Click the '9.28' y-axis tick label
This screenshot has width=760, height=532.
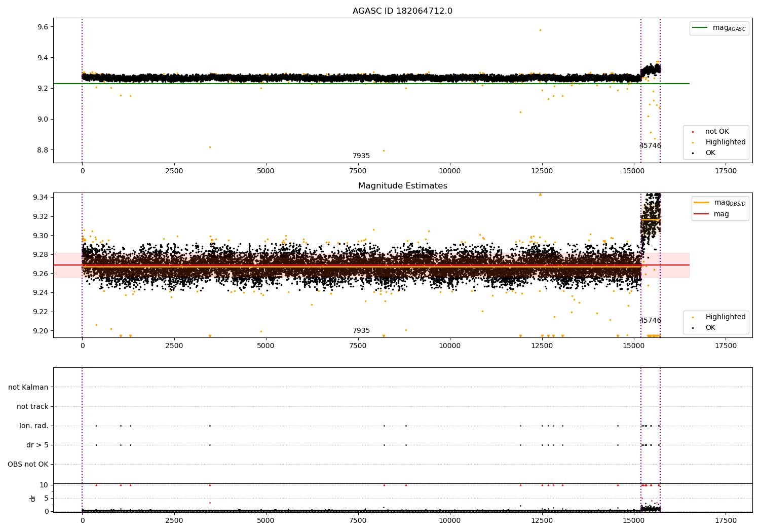pyautogui.click(x=41, y=255)
